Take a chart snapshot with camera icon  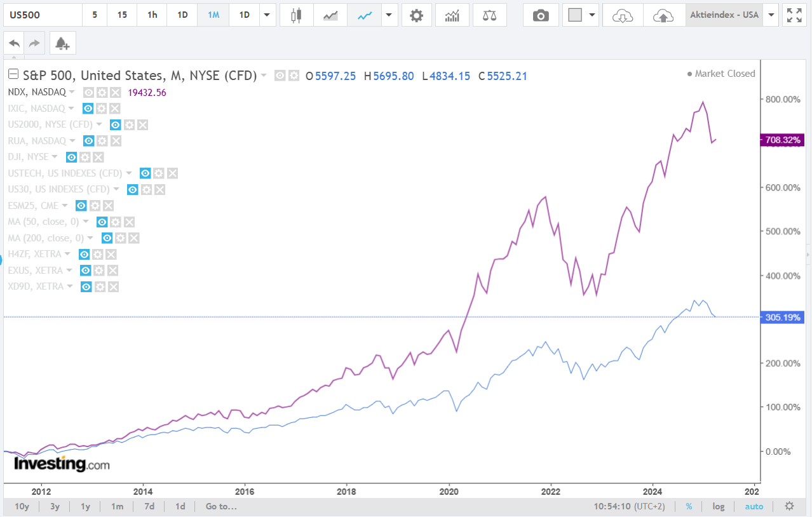541,15
